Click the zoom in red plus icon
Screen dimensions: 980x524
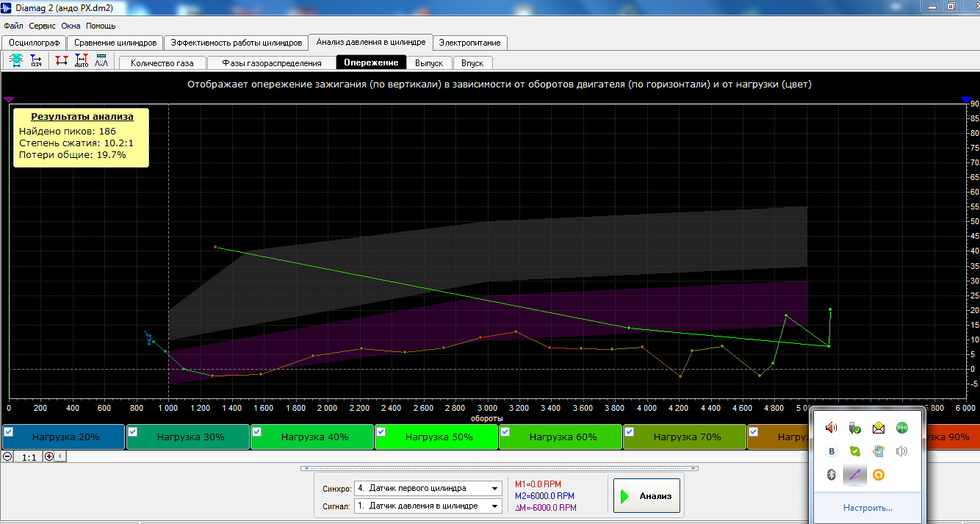click(x=49, y=456)
